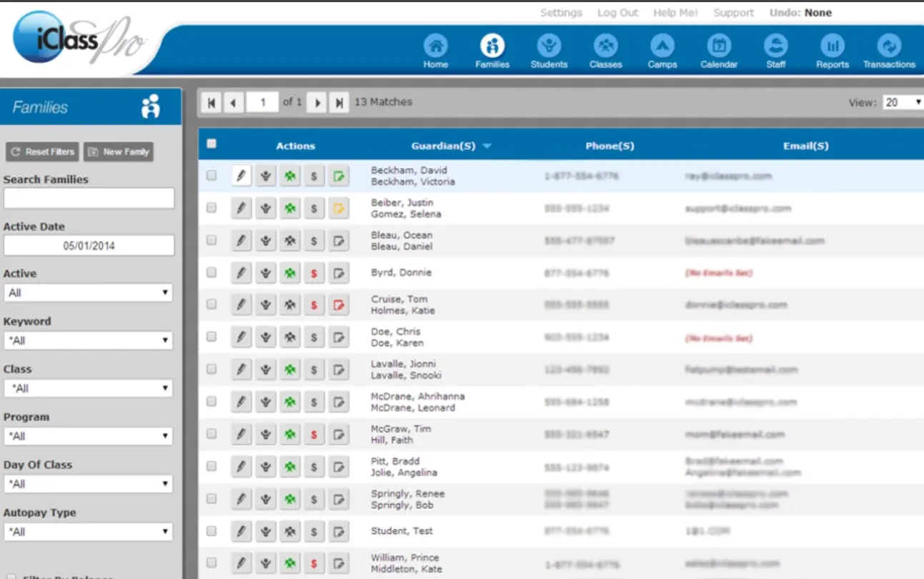The height and width of the screenshot is (579, 924).
Task: Open the Active filter dropdown
Action: (89, 292)
